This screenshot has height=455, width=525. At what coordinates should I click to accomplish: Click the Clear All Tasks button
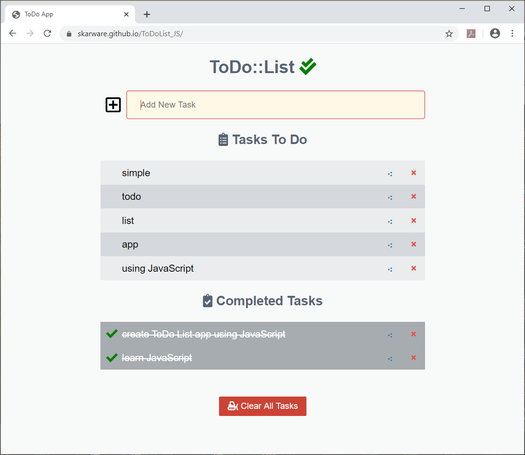[x=262, y=406]
